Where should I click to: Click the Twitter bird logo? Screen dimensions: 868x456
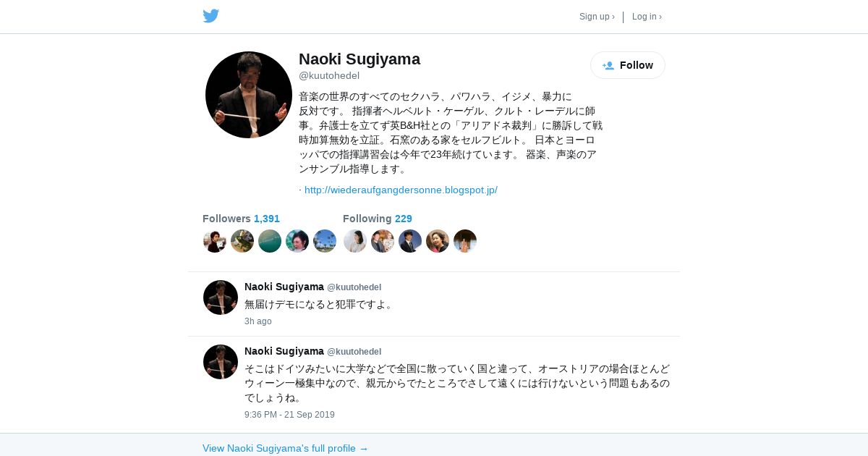coord(210,16)
